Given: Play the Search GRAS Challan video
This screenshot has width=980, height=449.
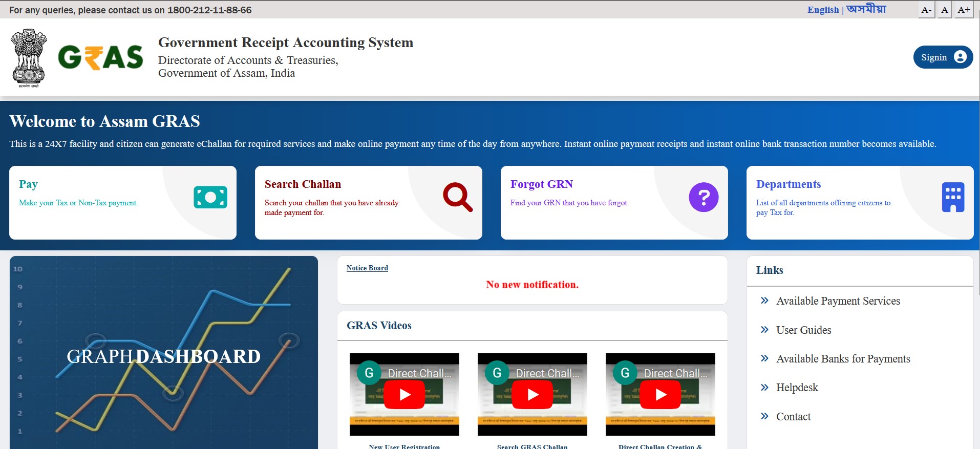Looking at the screenshot, I should [x=532, y=395].
